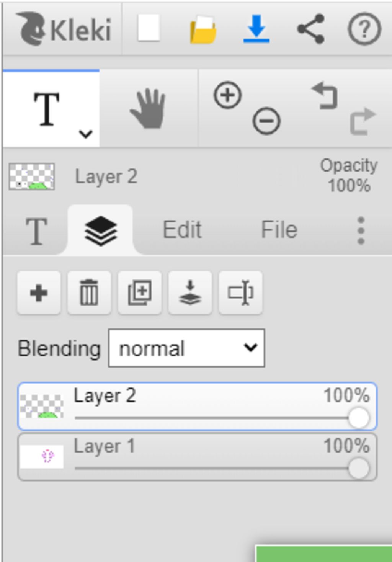Click the Kleki logo
Screen dimensions: 392x562
pos(64,29)
